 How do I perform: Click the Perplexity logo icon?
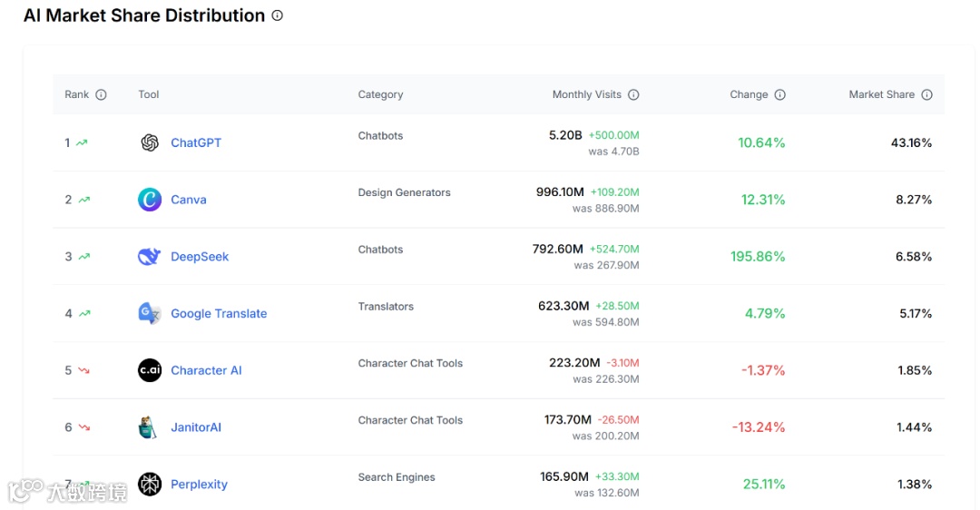point(150,485)
